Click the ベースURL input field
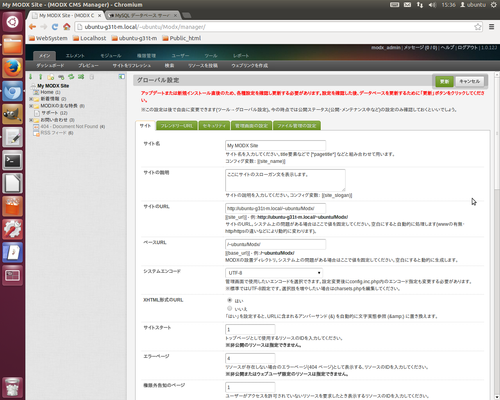The height and width of the screenshot is (400, 500). 275,244
